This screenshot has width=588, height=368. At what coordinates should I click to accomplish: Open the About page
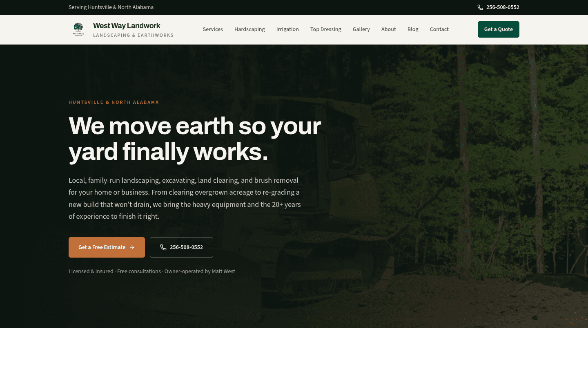(x=389, y=29)
